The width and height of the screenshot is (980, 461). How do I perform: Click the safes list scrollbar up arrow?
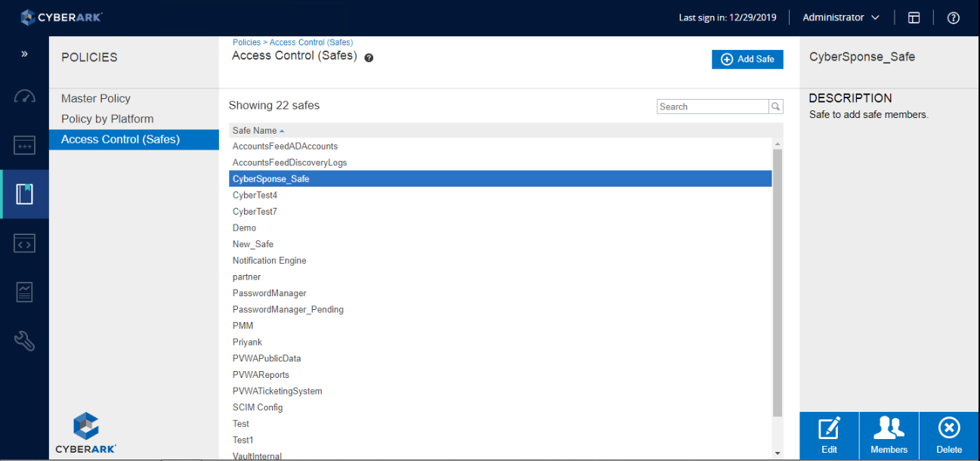(x=778, y=144)
